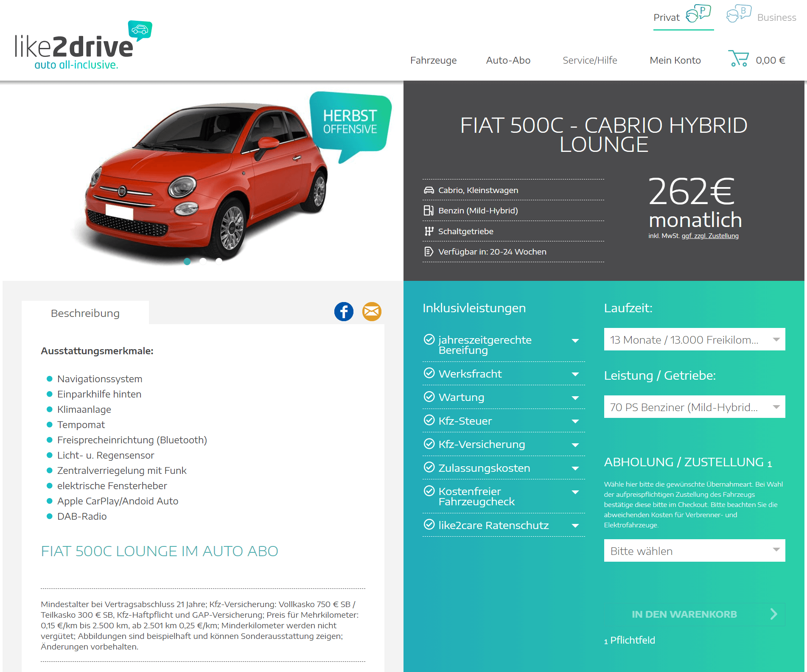The height and width of the screenshot is (672, 807).
Task: Click checkmark icon beside Zulassungskosten
Action: click(429, 467)
